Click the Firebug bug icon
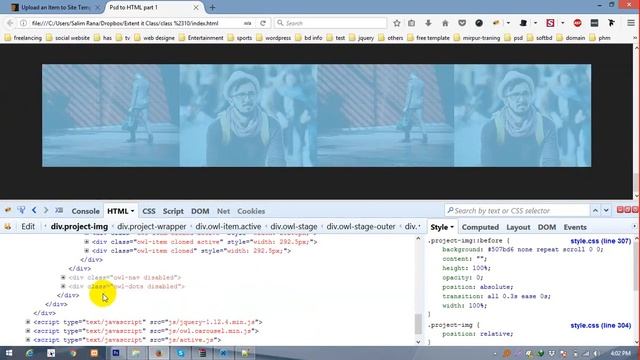 [x=8, y=211]
